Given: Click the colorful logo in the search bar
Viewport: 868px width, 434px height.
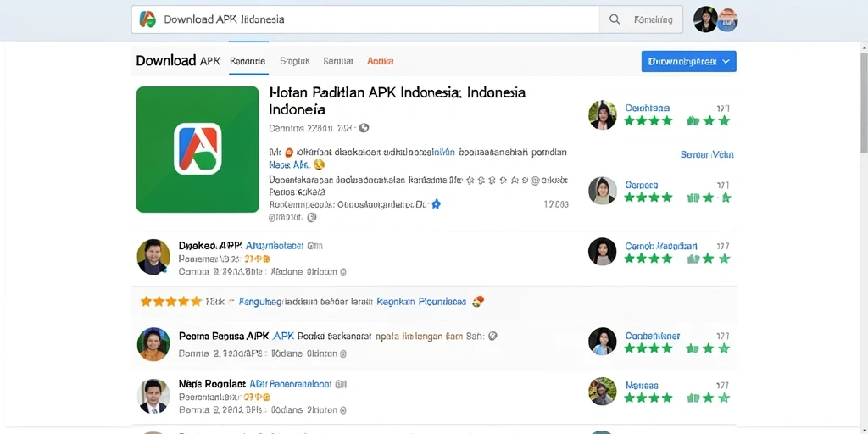Looking at the screenshot, I should point(147,19).
